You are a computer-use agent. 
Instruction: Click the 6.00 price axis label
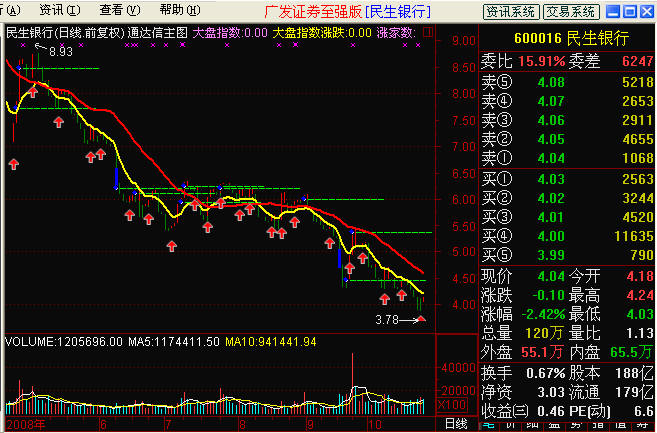pyautogui.click(x=463, y=200)
